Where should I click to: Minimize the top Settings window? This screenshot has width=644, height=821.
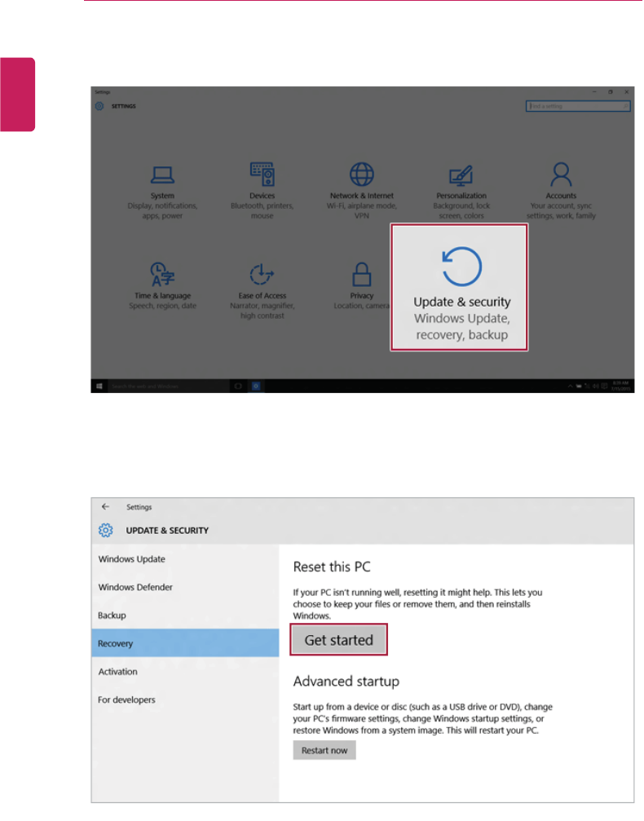594,91
